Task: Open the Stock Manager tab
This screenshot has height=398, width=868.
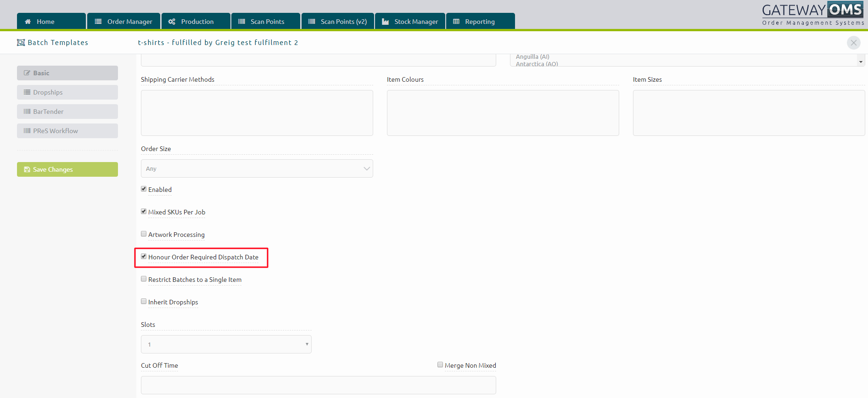Action: [x=410, y=21]
